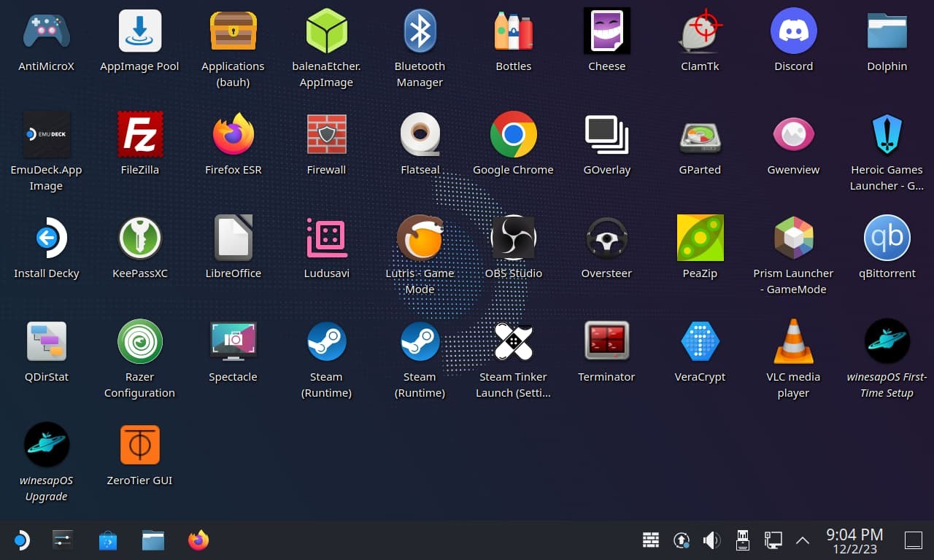Launch the ClamTk antivirus icon
934x560 pixels.
click(x=700, y=31)
